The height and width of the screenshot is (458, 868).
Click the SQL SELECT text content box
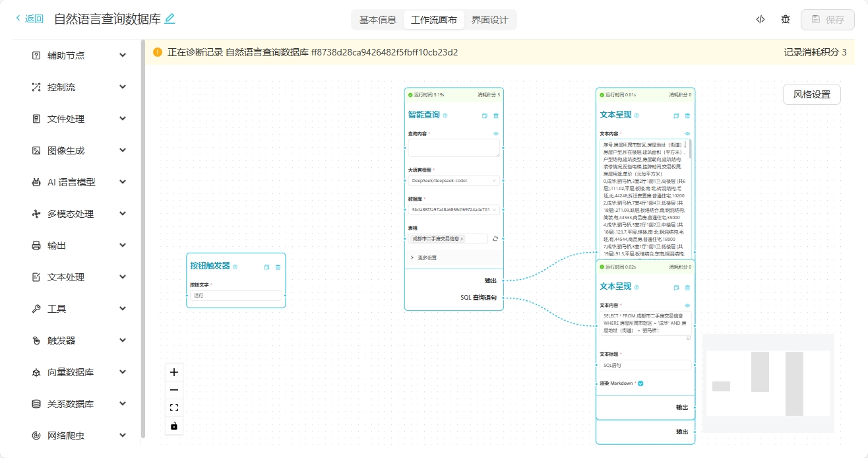(x=646, y=323)
